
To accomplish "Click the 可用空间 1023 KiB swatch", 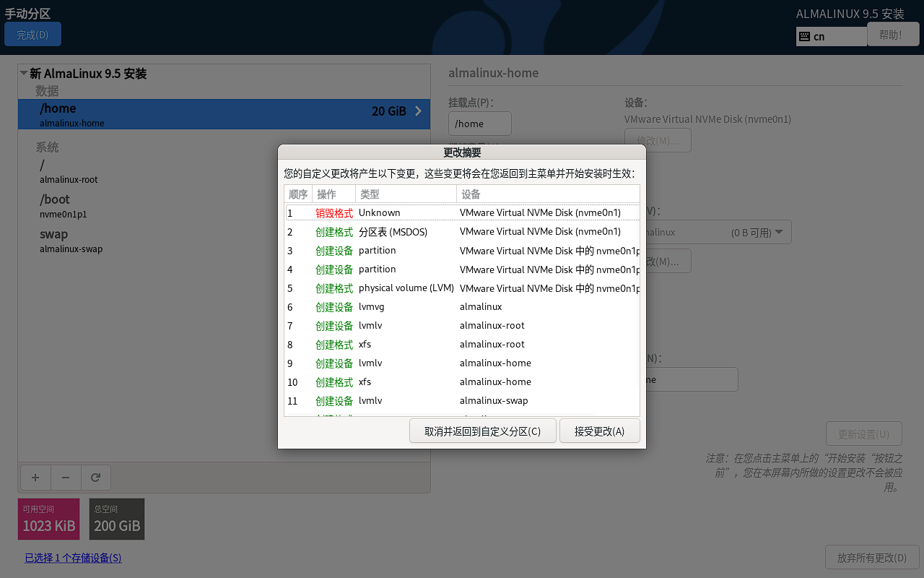I will (x=48, y=519).
